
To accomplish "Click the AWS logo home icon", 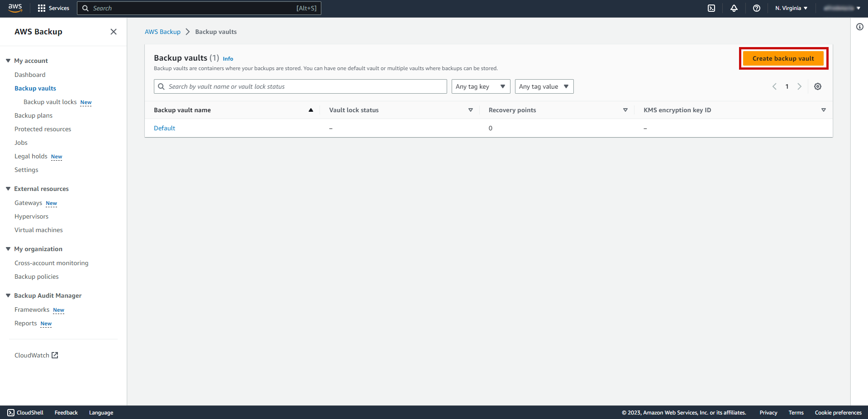I will pos(15,8).
